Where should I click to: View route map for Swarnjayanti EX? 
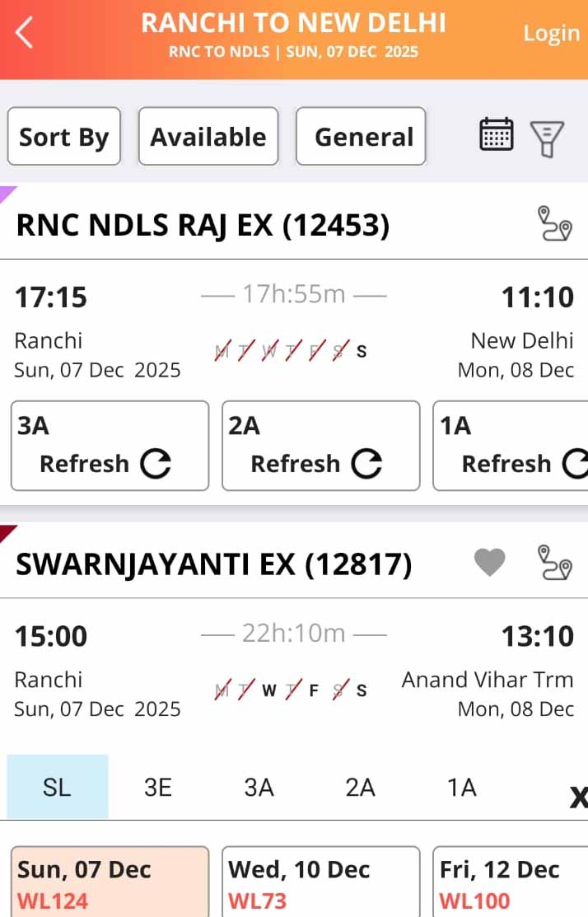click(x=554, y=563)
